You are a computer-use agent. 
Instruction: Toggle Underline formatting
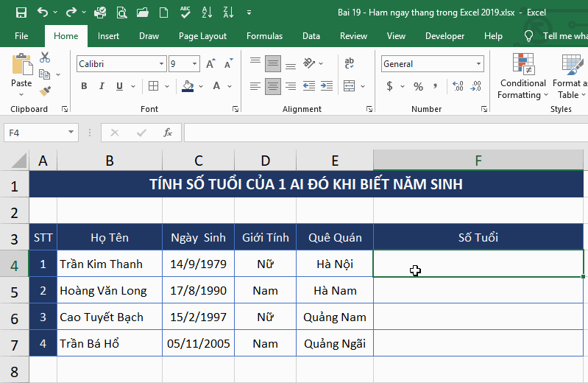point(119,86)
